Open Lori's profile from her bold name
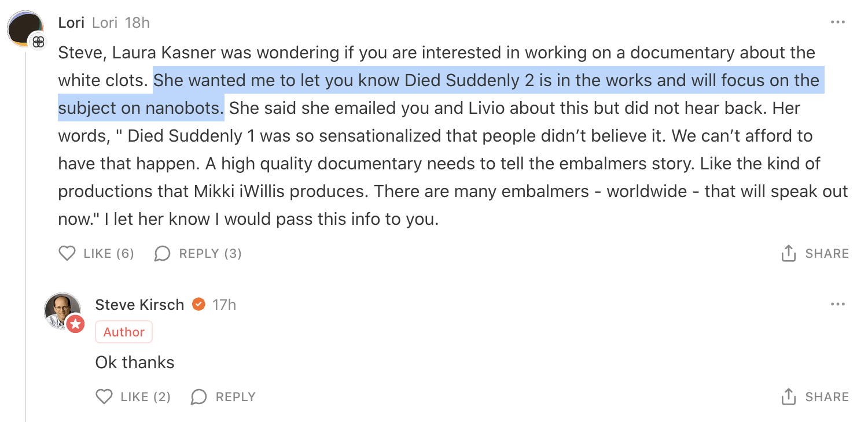 coord(72,23)
